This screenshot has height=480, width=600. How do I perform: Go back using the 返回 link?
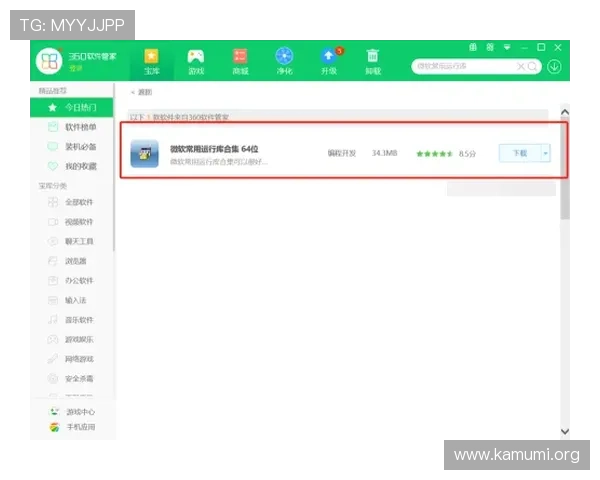click(141, 92)
